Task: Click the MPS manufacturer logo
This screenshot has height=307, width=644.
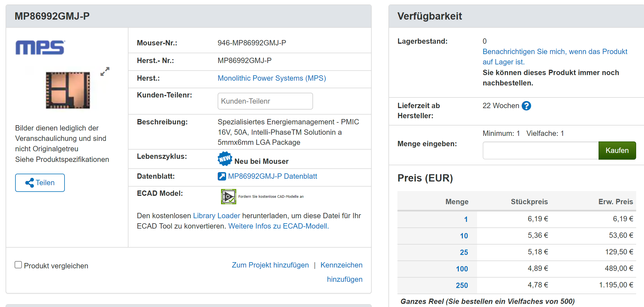Action: (x=40, y=47)
